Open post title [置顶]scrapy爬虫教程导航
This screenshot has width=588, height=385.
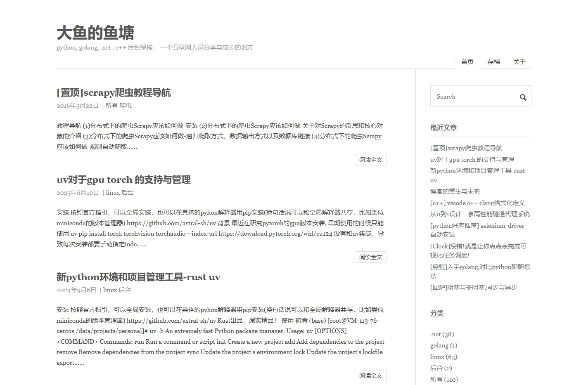[x=114, y=92]
